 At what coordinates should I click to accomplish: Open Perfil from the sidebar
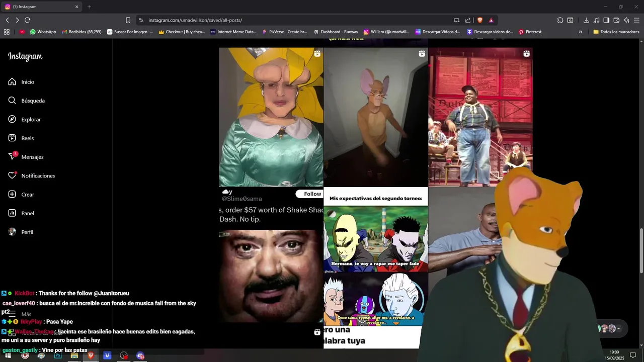point(21,232)
